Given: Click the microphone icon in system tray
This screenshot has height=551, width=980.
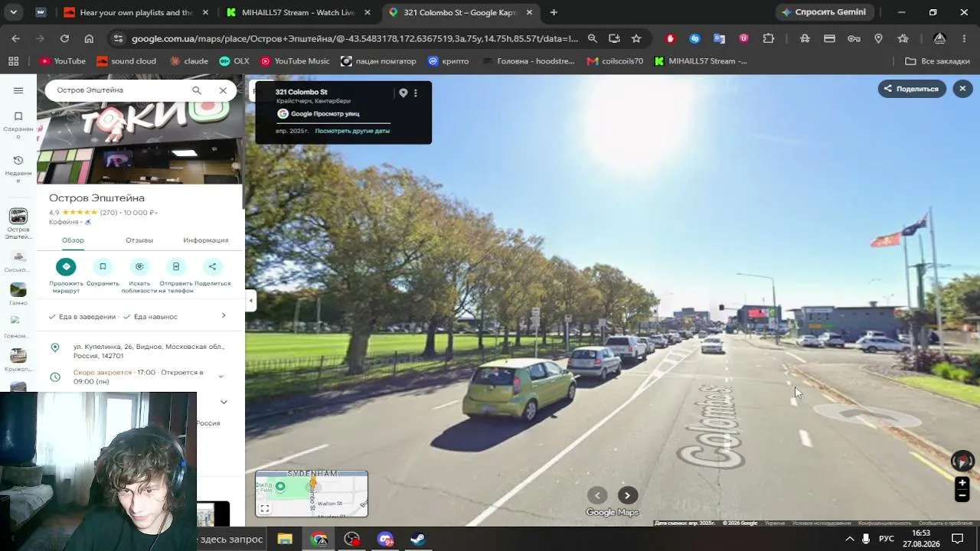Looking at the screenshot, I should click(866, 539).
